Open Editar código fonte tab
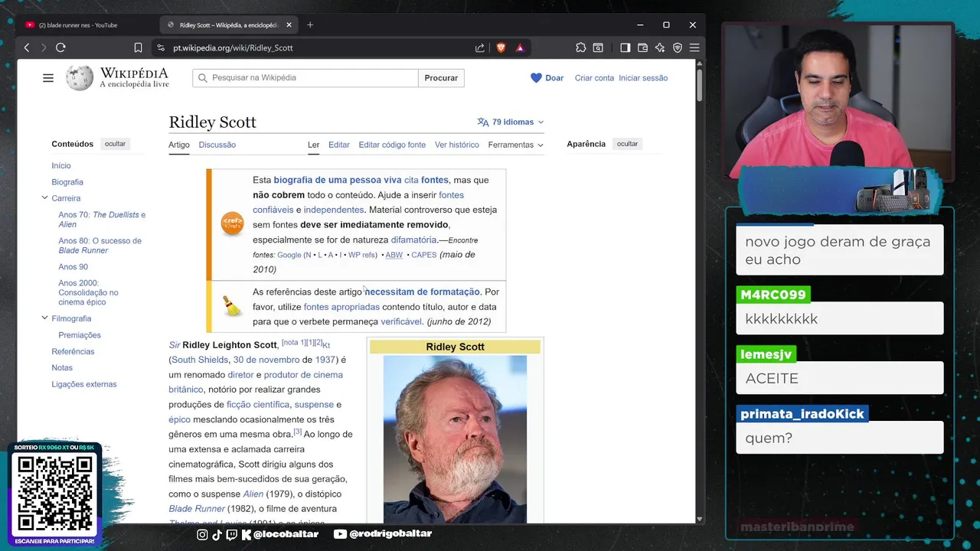The image size is (980, 551). pos(392,145)
